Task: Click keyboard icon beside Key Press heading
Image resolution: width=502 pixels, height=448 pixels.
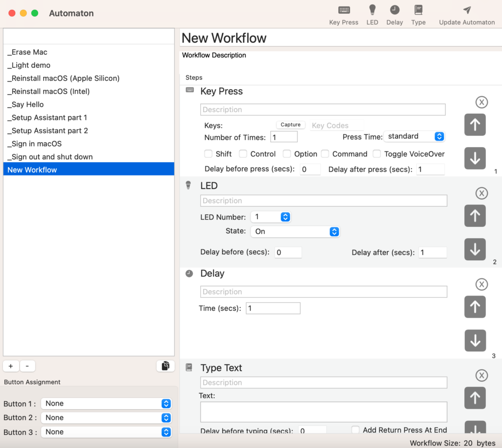Action: [190, 90]
